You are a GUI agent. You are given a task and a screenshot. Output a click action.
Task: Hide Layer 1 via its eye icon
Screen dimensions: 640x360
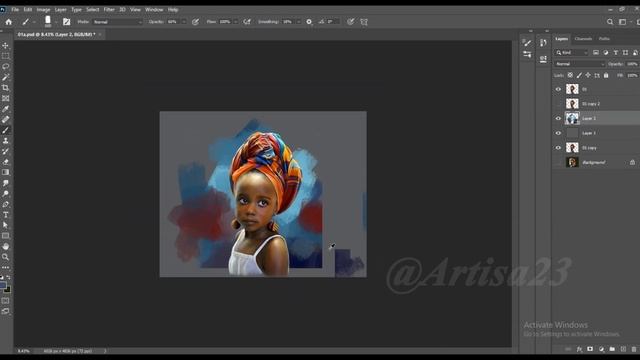[558, 133]
